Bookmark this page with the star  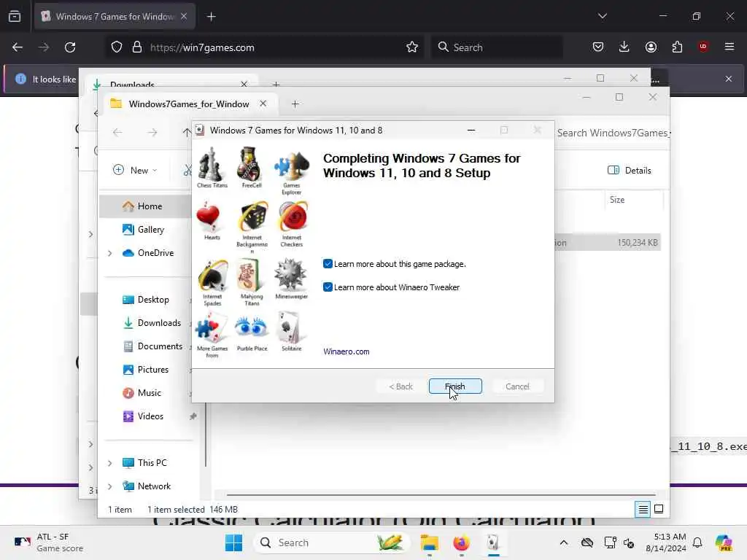click(x=412, y=47)
